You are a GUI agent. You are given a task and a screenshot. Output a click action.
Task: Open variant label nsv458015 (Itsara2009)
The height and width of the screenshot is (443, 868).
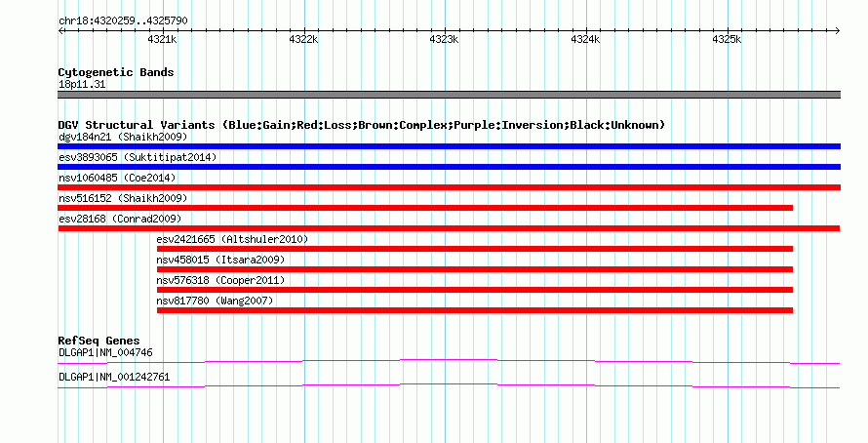(220, 260)
